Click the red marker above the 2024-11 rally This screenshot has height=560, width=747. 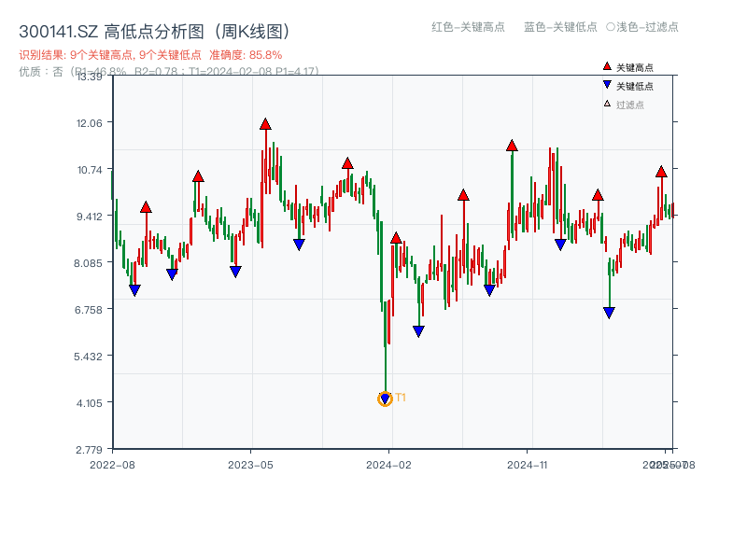512,145
